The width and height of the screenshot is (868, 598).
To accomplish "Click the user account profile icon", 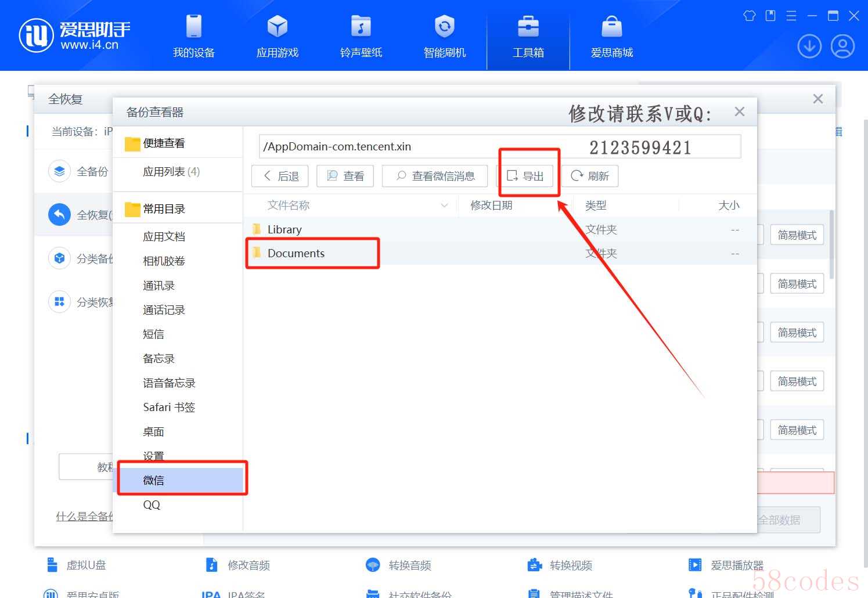I will (x=842, y=46).
